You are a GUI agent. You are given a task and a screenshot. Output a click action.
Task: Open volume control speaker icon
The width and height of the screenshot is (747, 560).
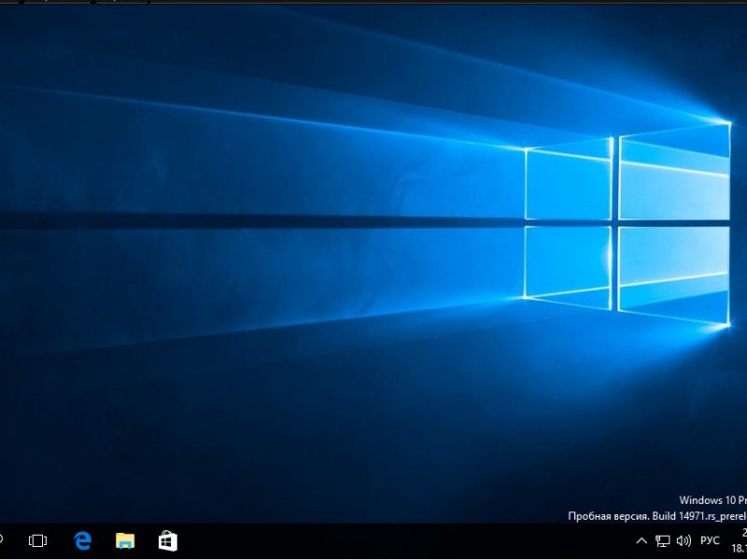684,540
